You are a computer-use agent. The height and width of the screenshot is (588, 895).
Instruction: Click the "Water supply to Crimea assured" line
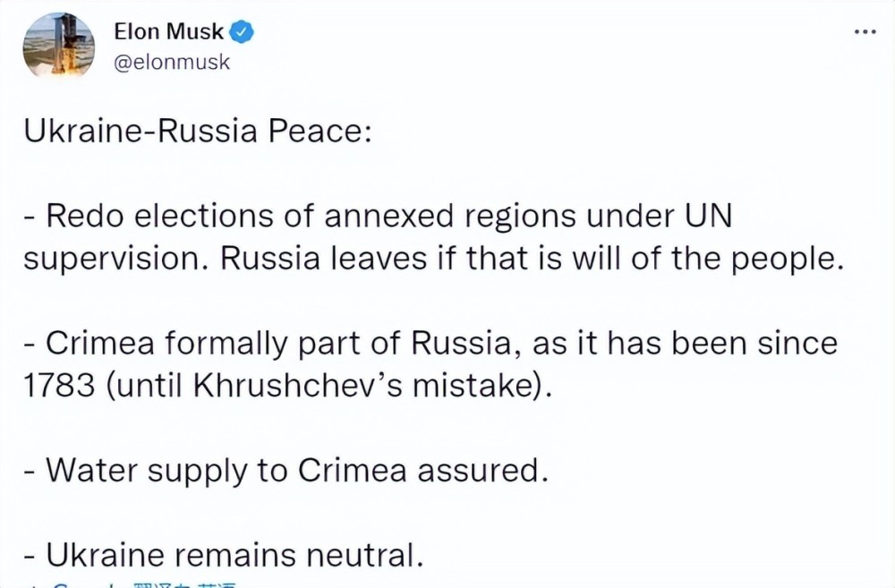click(286, 471)
